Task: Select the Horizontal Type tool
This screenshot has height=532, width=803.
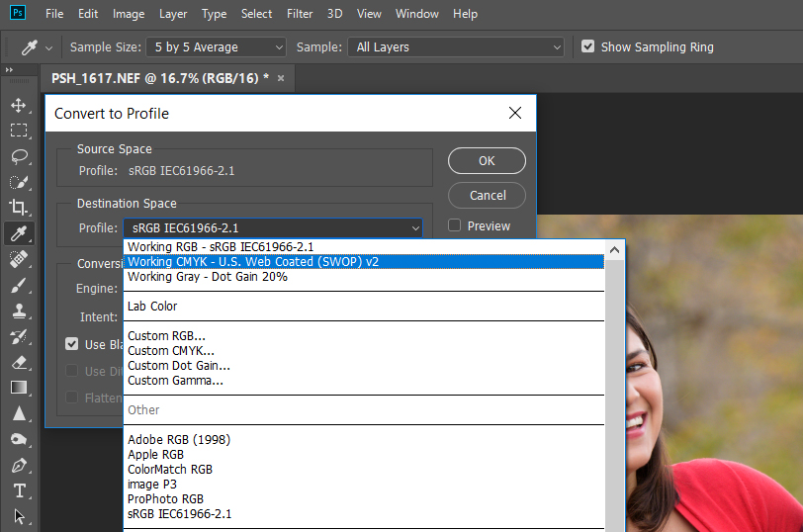Action: 19,490
